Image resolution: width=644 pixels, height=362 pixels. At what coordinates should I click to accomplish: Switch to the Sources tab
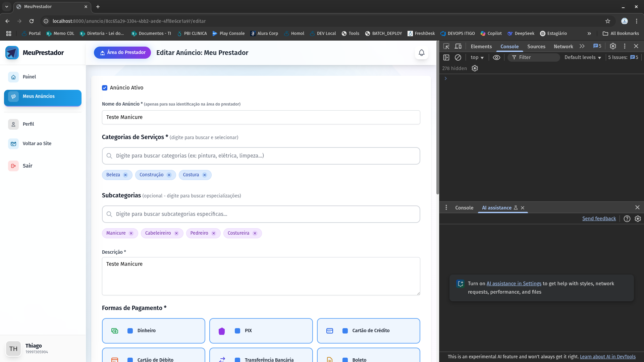click(x=536, y=47)
